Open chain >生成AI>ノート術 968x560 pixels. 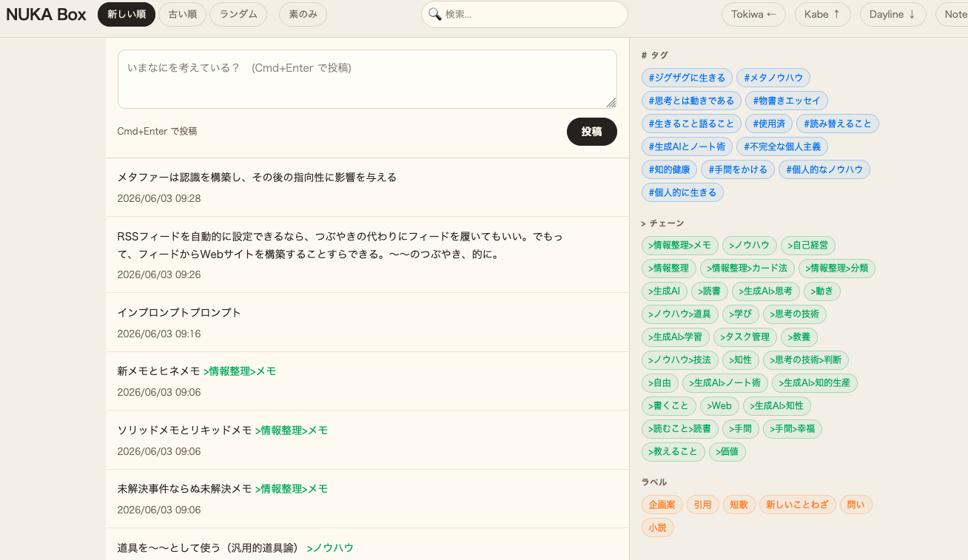point(725,383)
